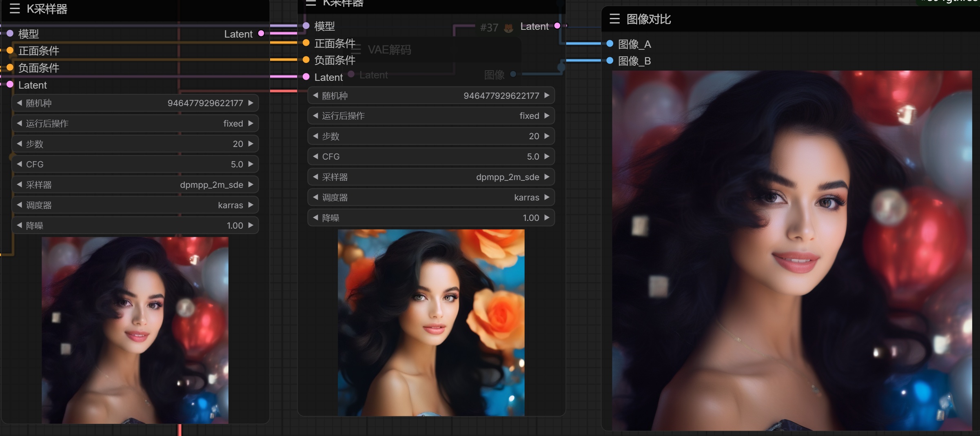Click dpmpp_2m_sde value in left K采样器
This screenshot has height=436, width=980.
coord(212,185)
